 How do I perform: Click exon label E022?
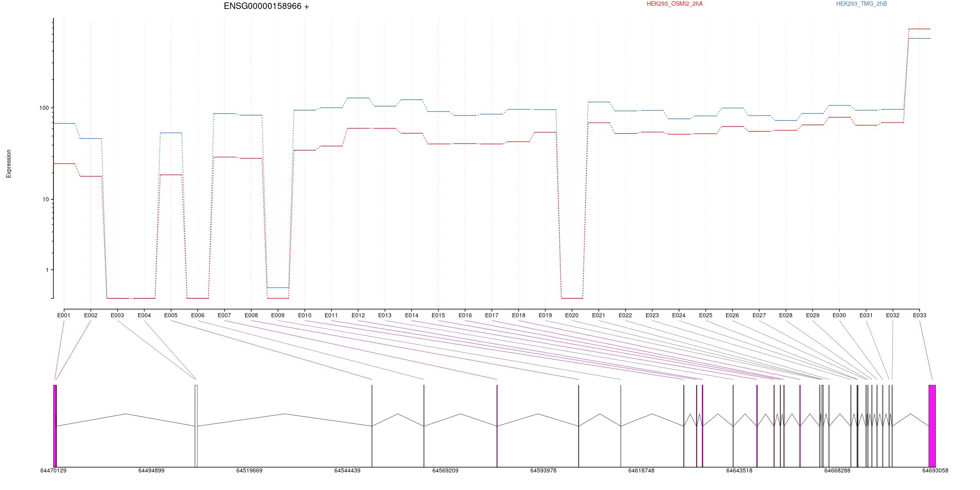625,315
